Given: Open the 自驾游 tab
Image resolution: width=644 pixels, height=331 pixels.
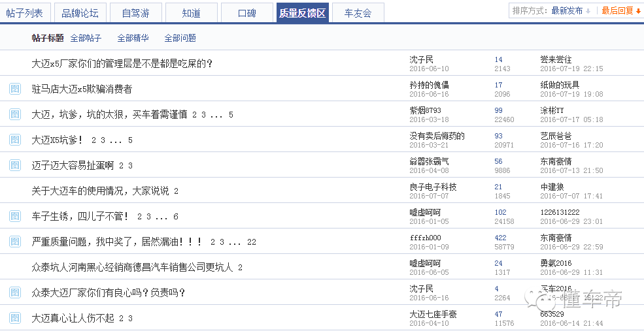Looking at the screenshot, I should pyautogui.click(x=135, y=13).
